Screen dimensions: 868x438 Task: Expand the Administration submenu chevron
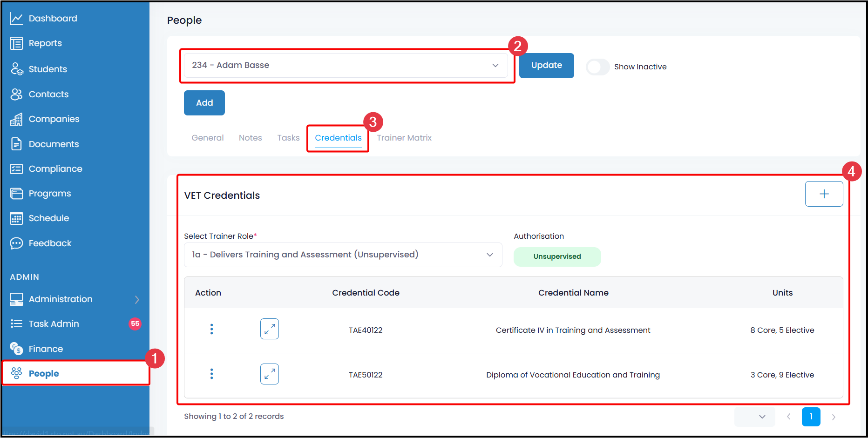click(x=137, y=299)
